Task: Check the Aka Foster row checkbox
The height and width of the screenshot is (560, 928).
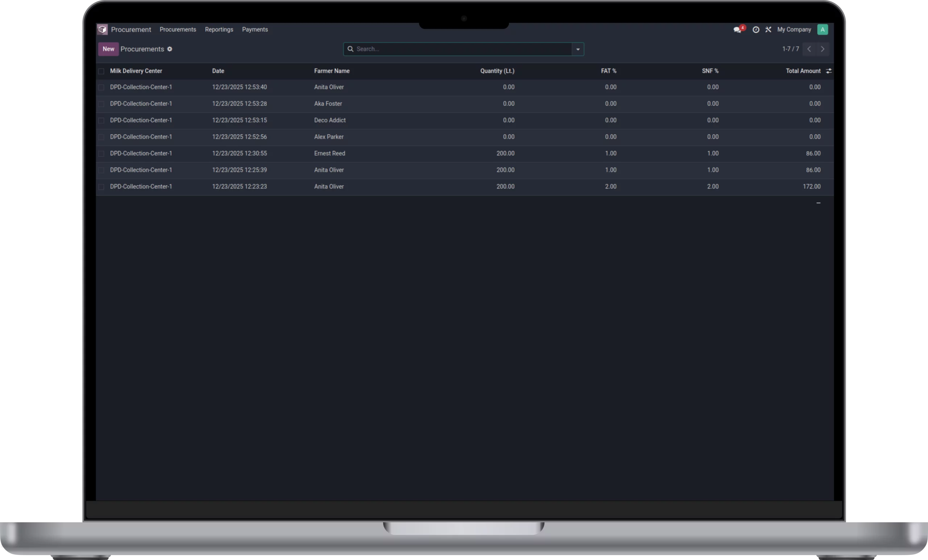Action: click(101, 104)
